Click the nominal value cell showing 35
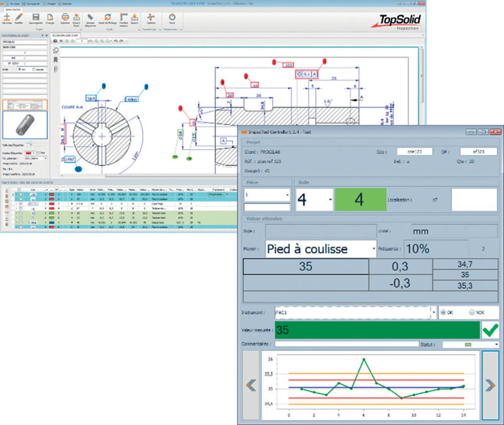 click(x=306, y=266)
